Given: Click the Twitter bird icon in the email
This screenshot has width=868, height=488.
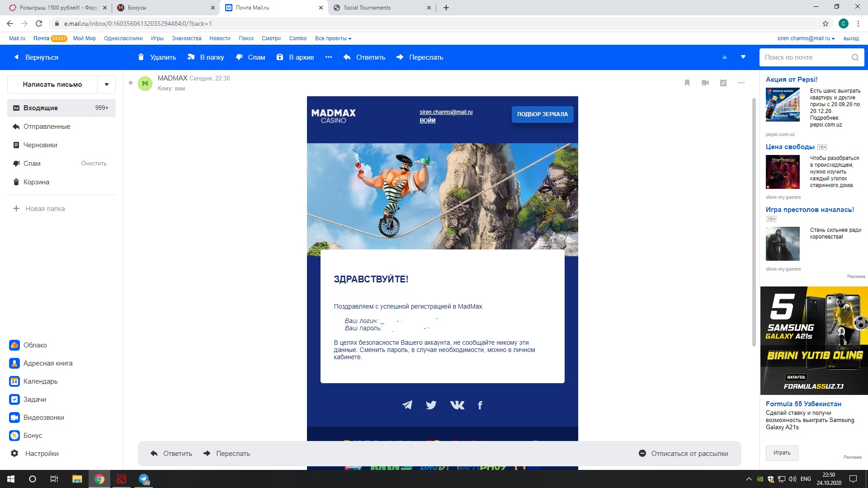Looking at the screenshot, I should (x=431, y=405).
